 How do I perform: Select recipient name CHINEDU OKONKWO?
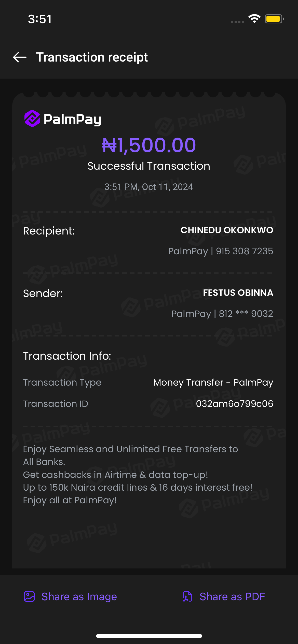[227, 230]
